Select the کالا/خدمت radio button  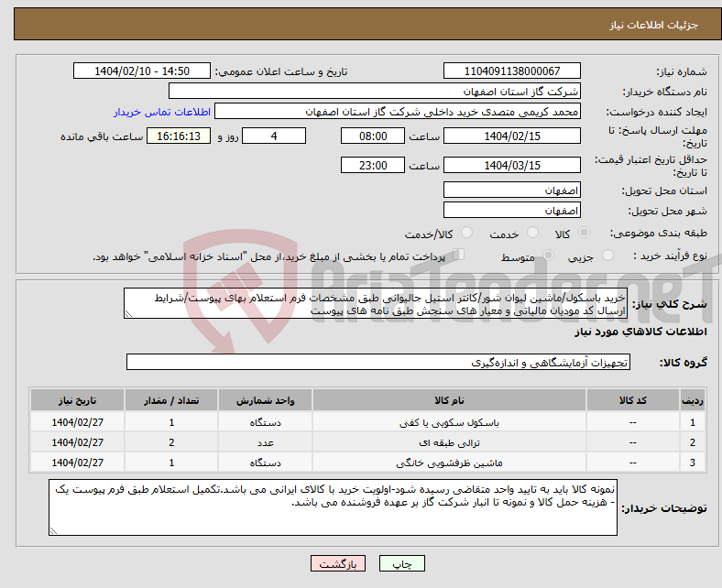click(467, 233)
